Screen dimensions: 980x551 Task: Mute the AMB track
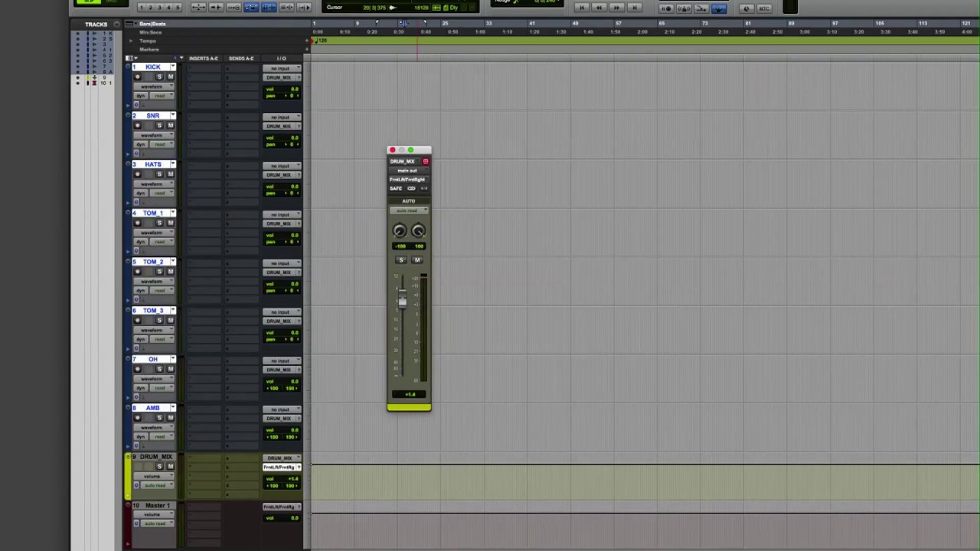170,418
